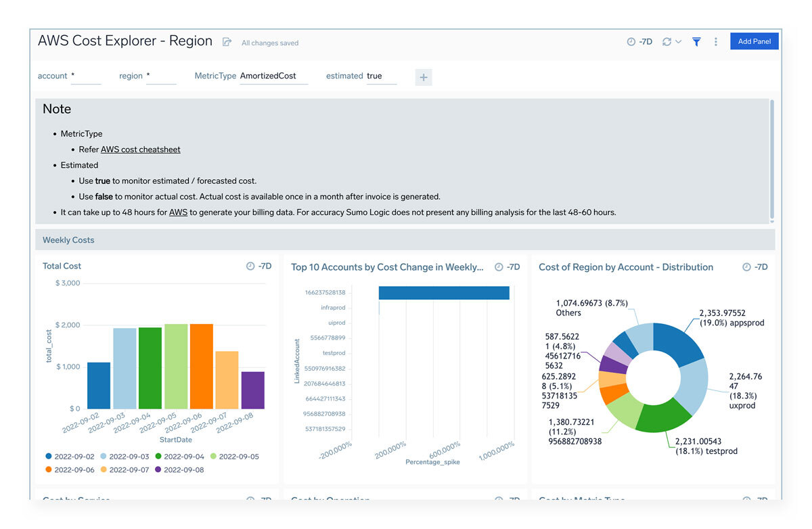
Task: Click the infraprod account label
Action: pyautogui.click(x=333, y=308)
